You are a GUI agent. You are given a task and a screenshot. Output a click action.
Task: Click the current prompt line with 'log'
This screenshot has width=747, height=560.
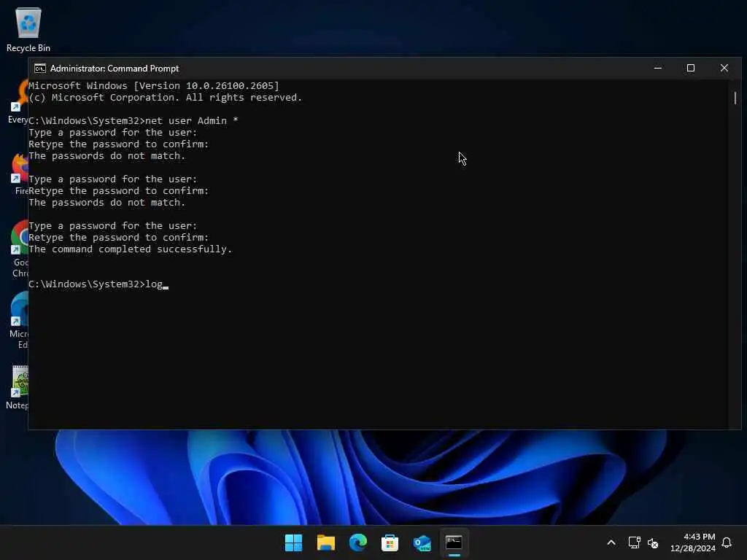point(98,284)
